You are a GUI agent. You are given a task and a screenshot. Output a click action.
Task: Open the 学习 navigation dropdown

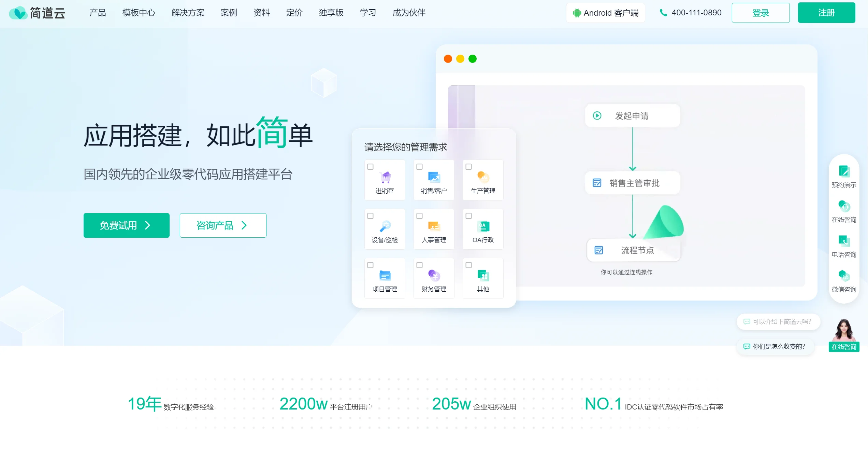tap(368, 13)
